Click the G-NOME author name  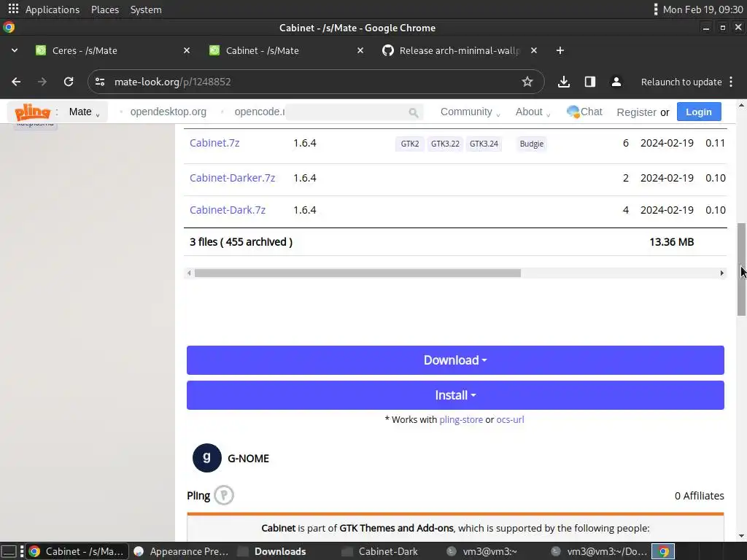[x=248, y=458]
